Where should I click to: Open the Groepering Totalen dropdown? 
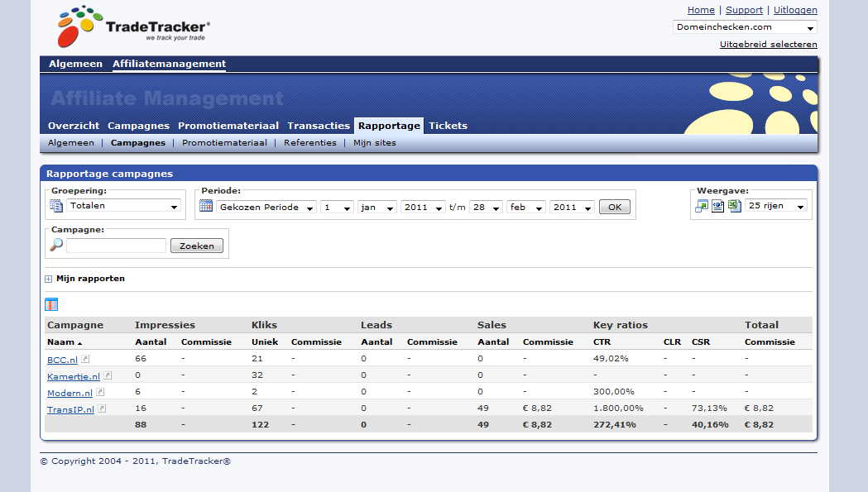(124, 206)
